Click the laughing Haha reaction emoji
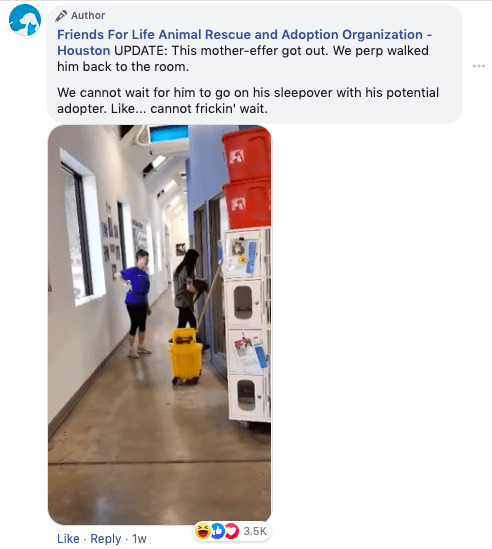Screen dimensions: 492x549 click(202, 531)
